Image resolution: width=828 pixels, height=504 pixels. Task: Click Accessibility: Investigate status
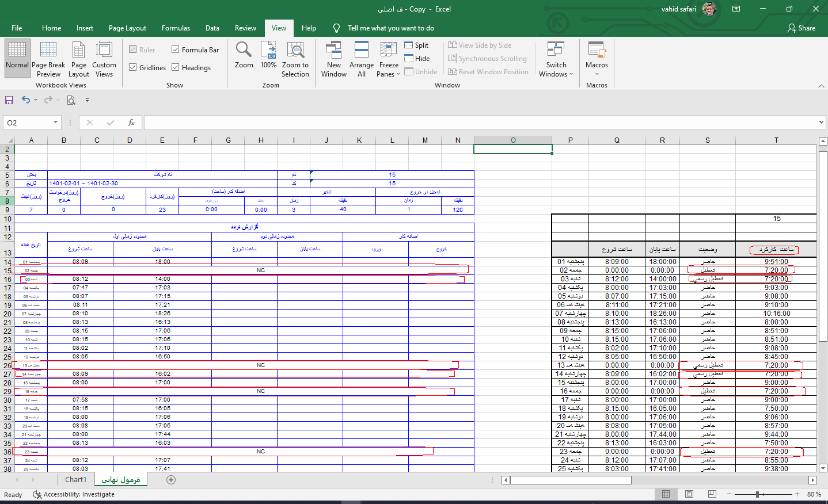pos(74,494)
